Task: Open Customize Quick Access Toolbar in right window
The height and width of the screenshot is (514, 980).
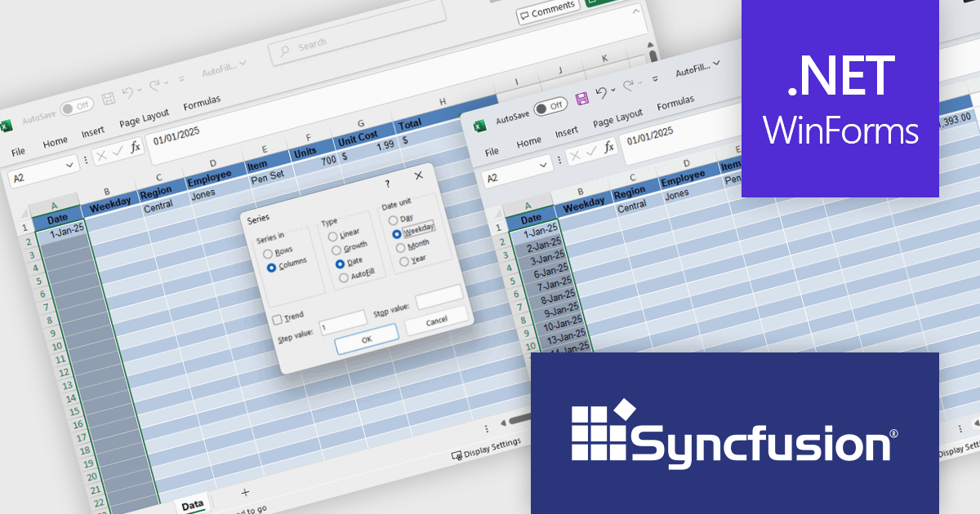Action: pos(653,80)
